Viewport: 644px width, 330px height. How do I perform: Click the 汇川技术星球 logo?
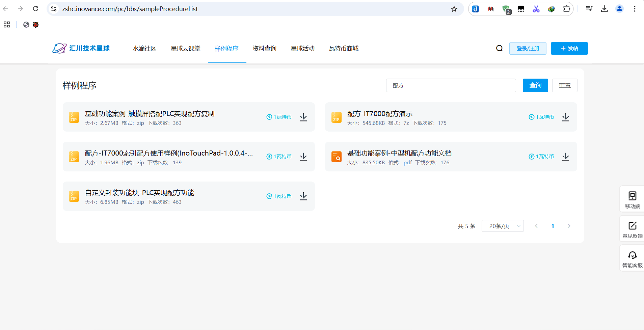[x=81, y=49]
